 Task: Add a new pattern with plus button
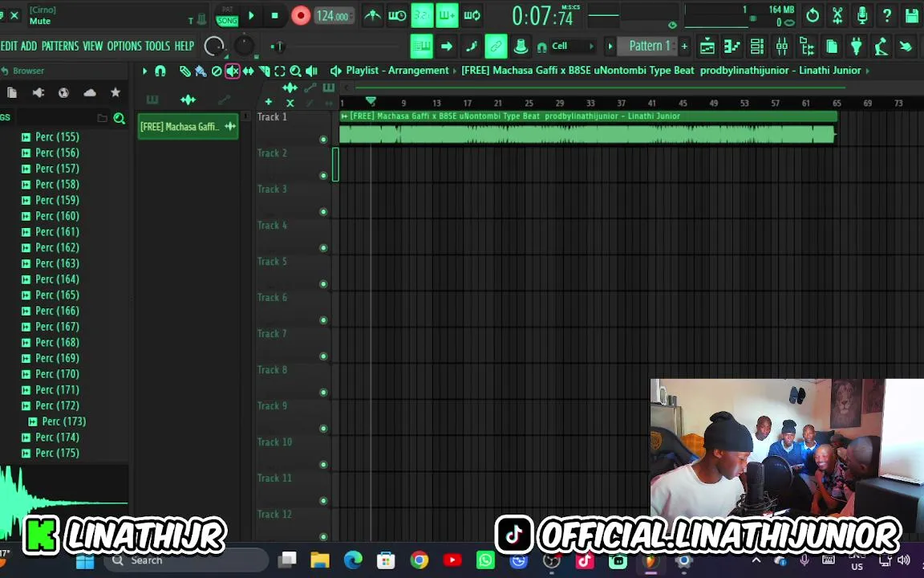click(x=684, y=46)
